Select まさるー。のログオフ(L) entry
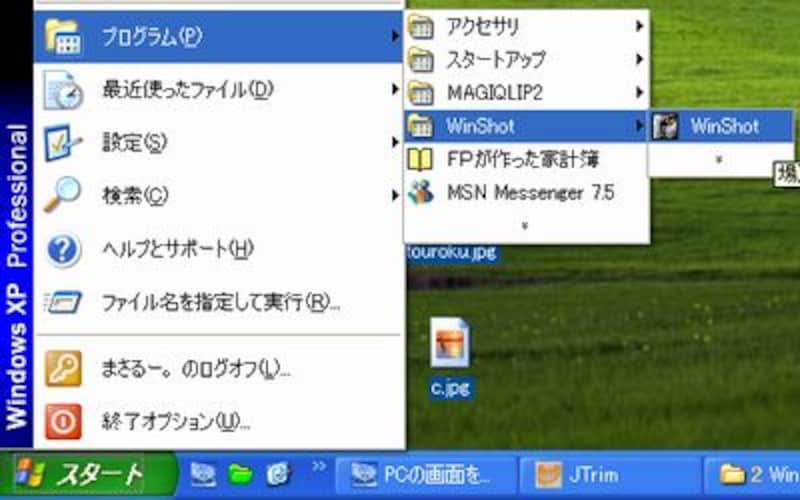Image resolution: width=800 pixels, height=500 pixels. tap(219, 369)
